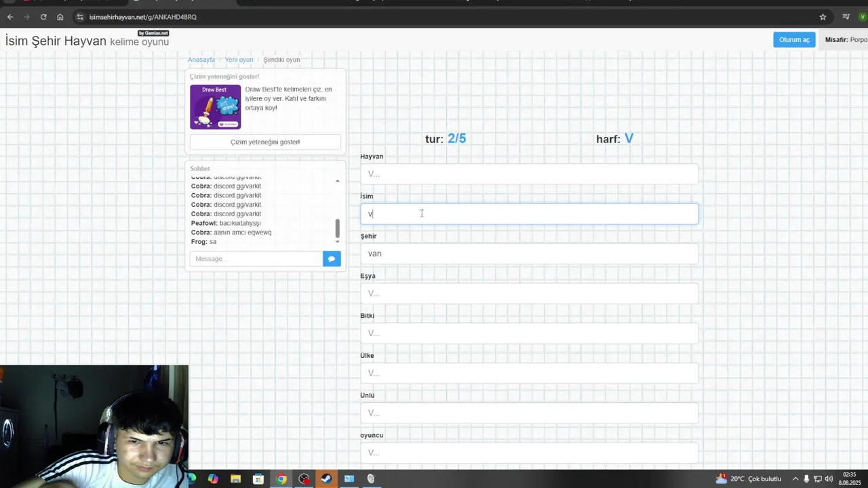Viewport: 868px width, 488px height.
Task: Go back in the browser
Action: pyautogui.click(x=10, y=17)
